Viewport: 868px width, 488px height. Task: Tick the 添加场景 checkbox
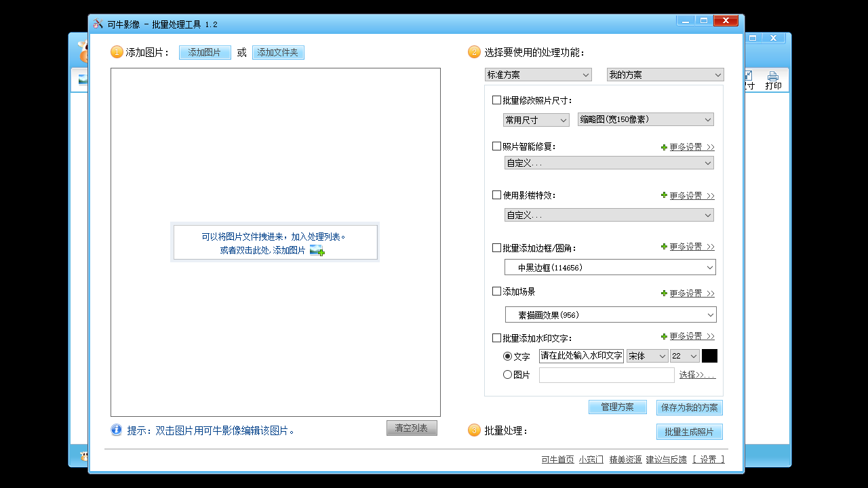click(496, 291)
